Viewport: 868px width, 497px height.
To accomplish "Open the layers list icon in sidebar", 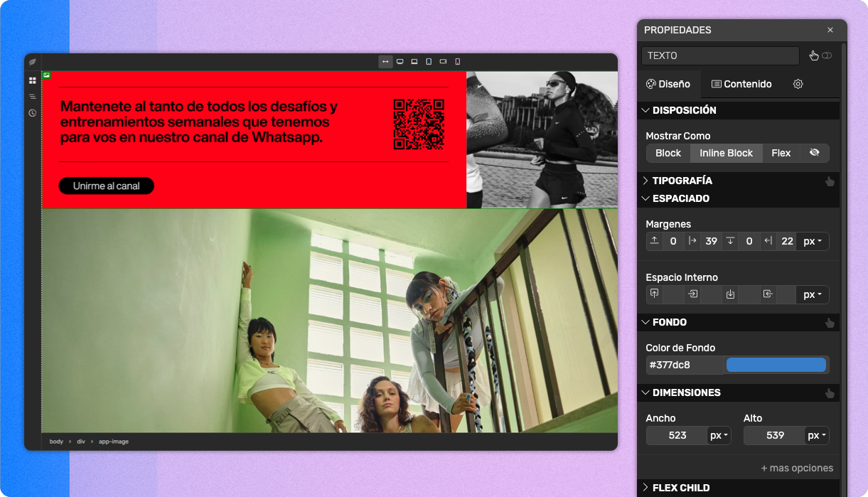I will point(32,97).
